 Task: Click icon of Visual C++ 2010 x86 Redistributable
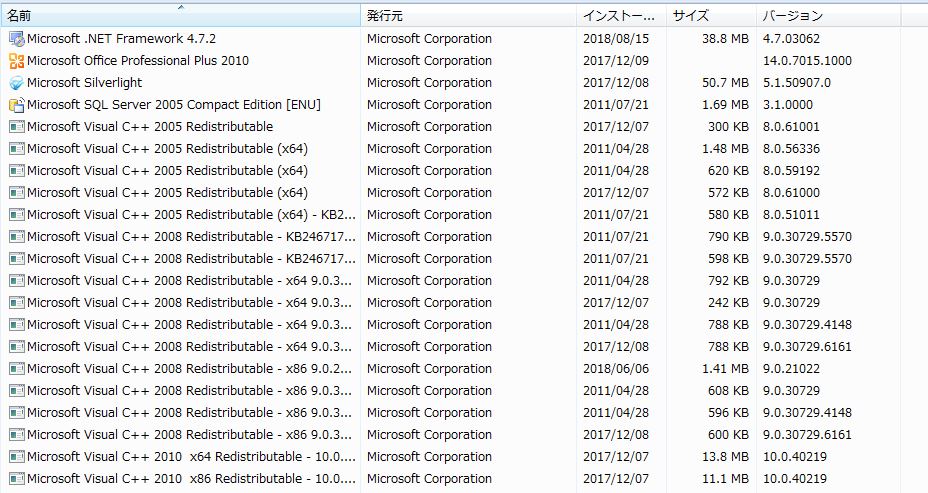point(16,479)
